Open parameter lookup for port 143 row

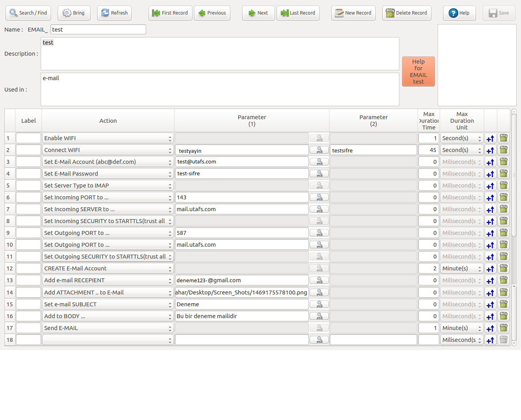pyautogui.click(x=319, y=197)
